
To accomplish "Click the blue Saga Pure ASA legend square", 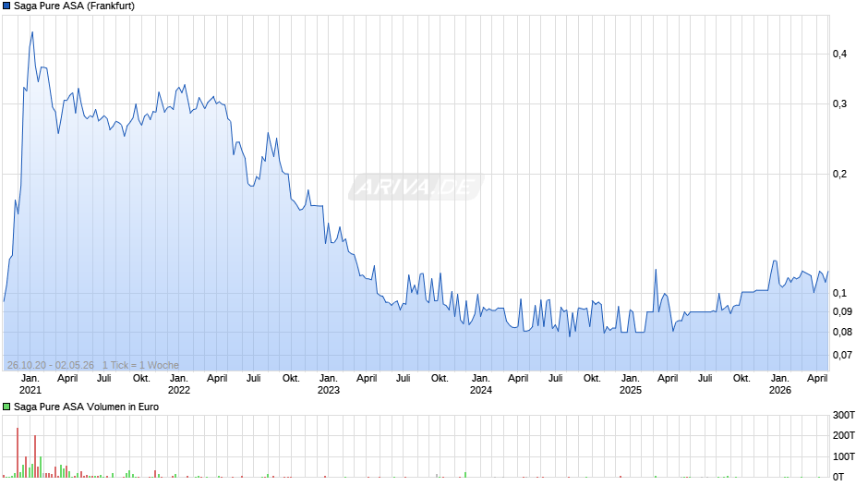I will (x=6, y=6).
